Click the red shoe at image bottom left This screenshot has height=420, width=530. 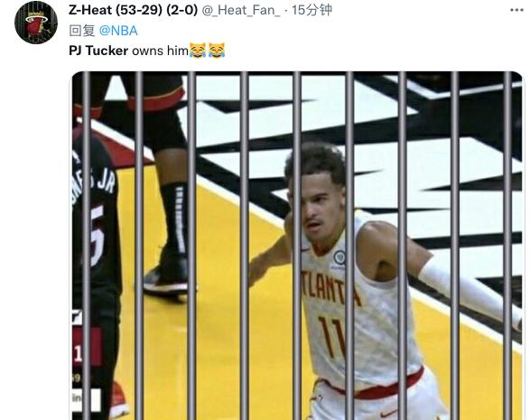click(117, 400)
